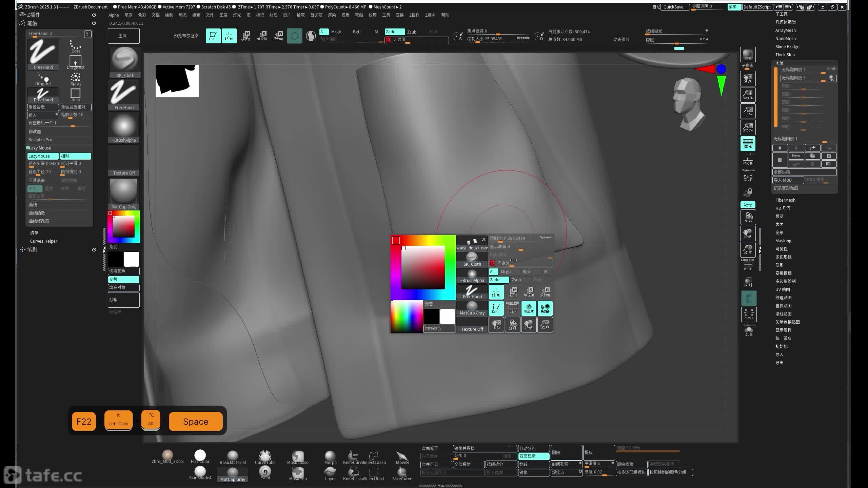
Task: Toggle the XYZ rotation mode button
Action: pos(748,205)
